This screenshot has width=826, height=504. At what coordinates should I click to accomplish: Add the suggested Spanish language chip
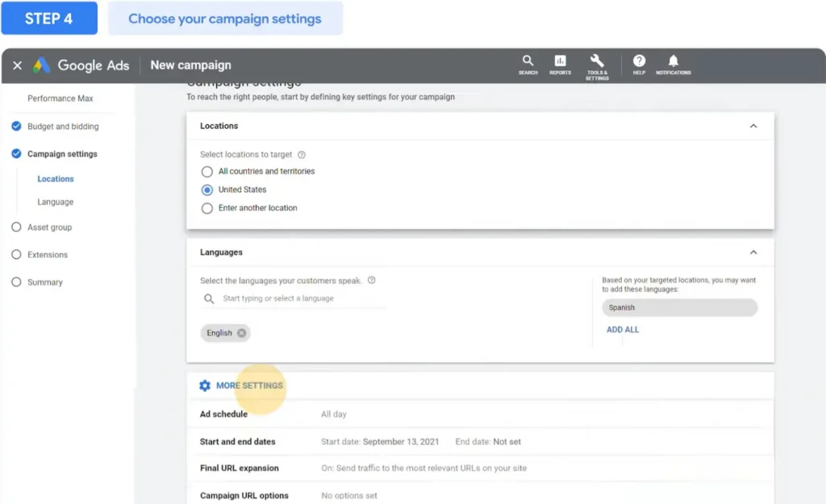(679, 307)
